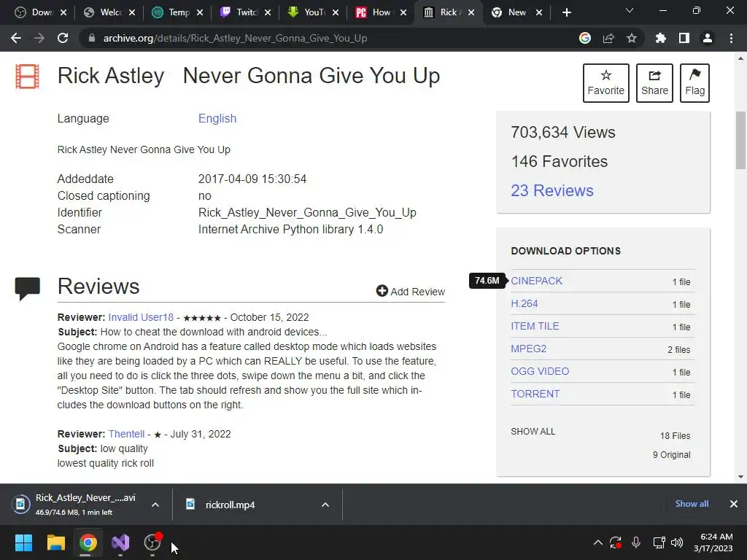The width and height of the screenshot is (747, 560).
Task: Open the Windows Start menu
Action: click(23, 542)
